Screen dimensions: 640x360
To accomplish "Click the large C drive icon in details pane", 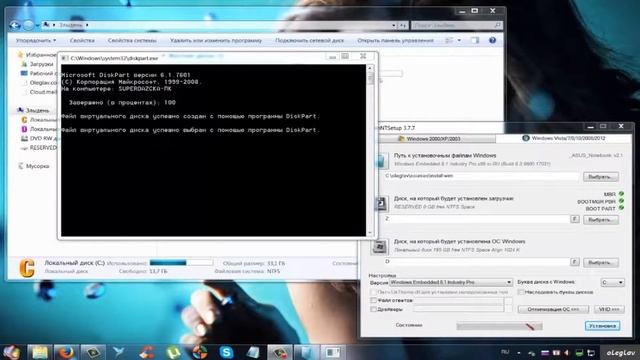I will (27, 268).
